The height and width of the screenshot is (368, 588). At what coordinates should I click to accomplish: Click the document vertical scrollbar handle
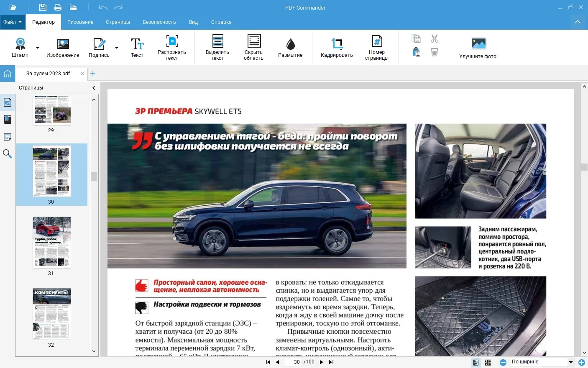pos(584,167)
